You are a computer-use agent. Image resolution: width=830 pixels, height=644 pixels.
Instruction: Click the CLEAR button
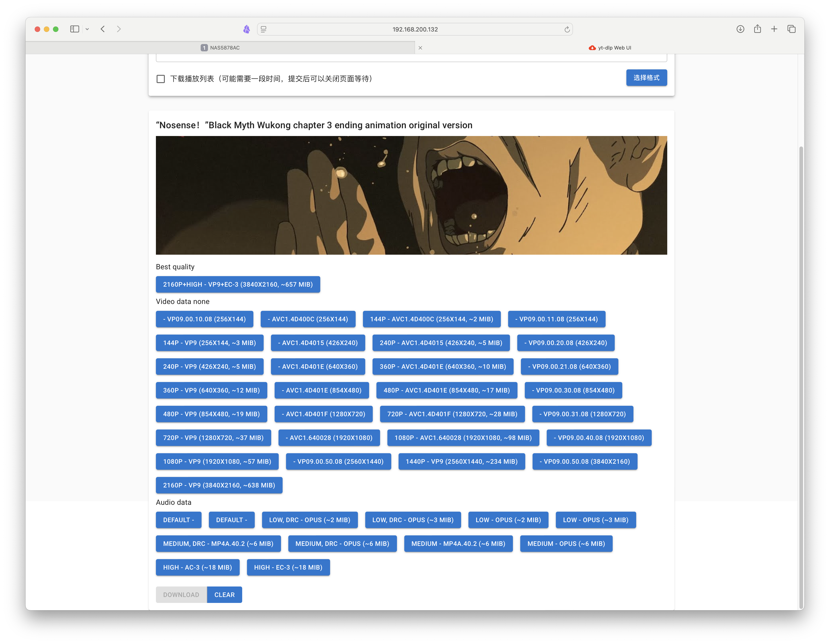click(225, 595)
